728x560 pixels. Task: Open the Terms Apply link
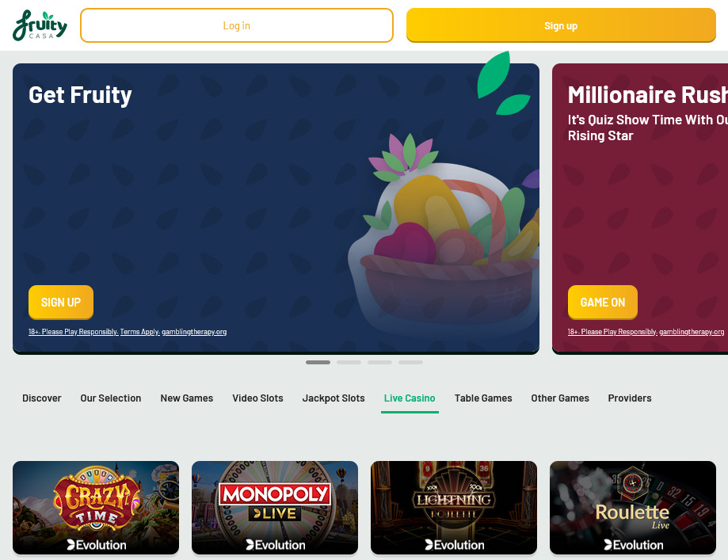tap(139, 332)
